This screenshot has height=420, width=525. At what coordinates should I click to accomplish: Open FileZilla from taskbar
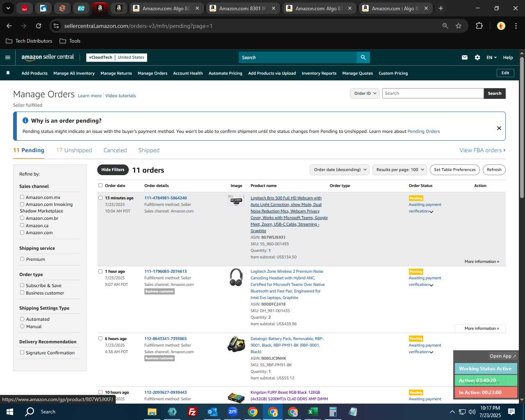pos(192,412)
